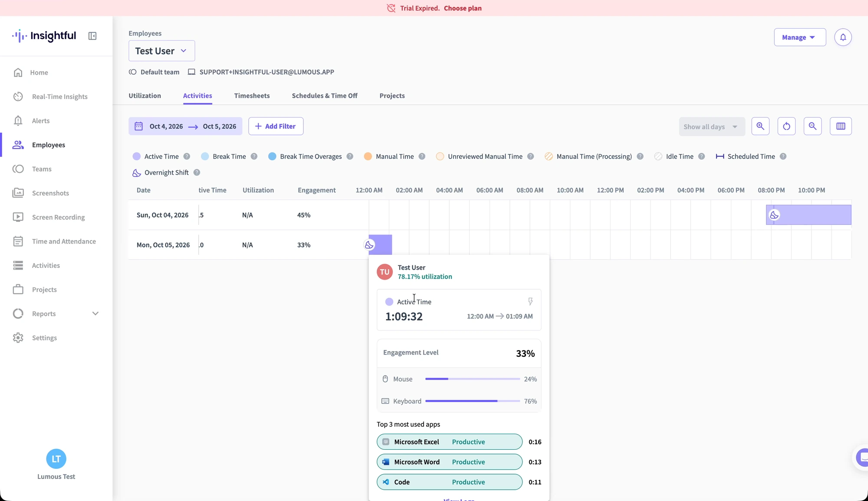This screenshot has height=501, width=868.
Task: Click the Choose plan link
Action: [463, 8]
